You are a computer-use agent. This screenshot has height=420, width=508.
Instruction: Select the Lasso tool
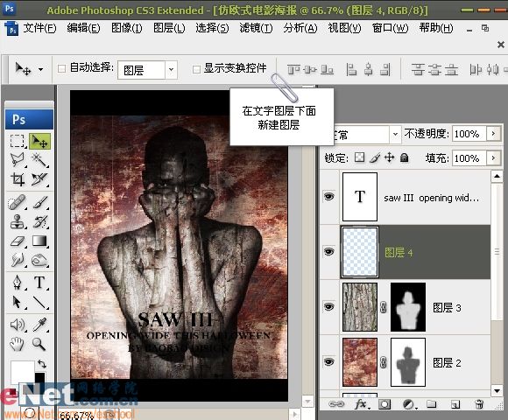(x=18, y=159)
